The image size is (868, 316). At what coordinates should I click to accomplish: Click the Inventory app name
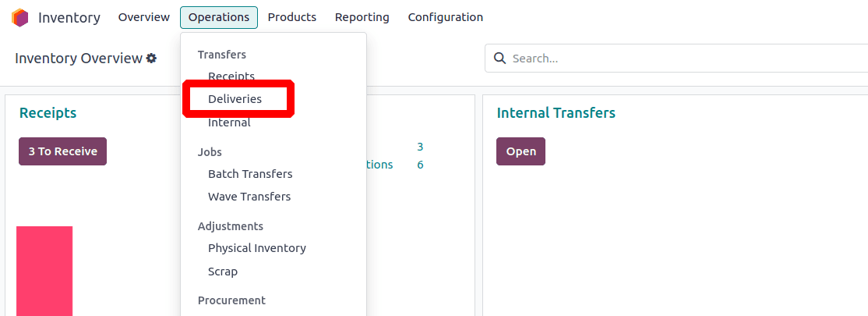coord(69,18)
